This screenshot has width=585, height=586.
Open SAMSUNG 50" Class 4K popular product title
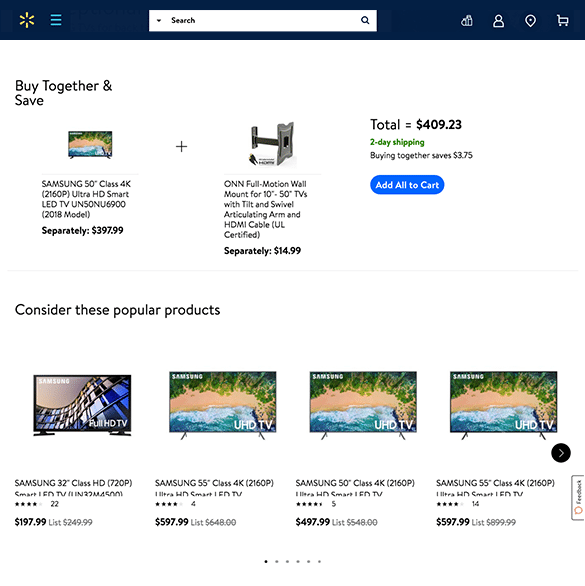(355, 488)
